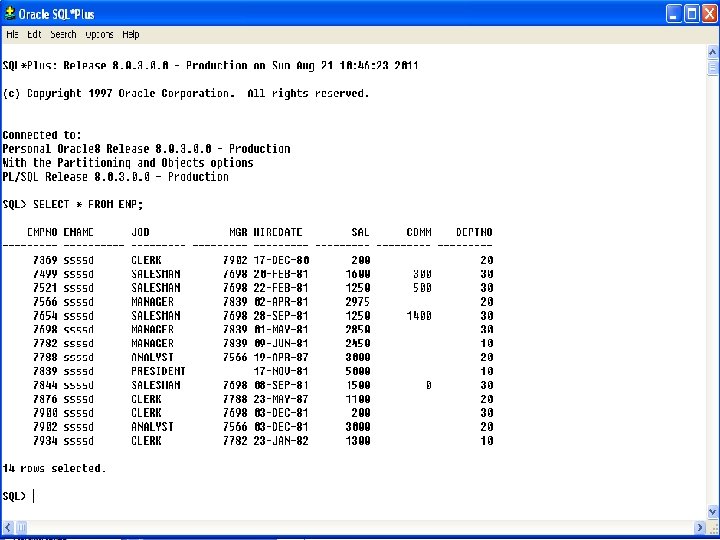Open the Options menu

tap(99, 34)
